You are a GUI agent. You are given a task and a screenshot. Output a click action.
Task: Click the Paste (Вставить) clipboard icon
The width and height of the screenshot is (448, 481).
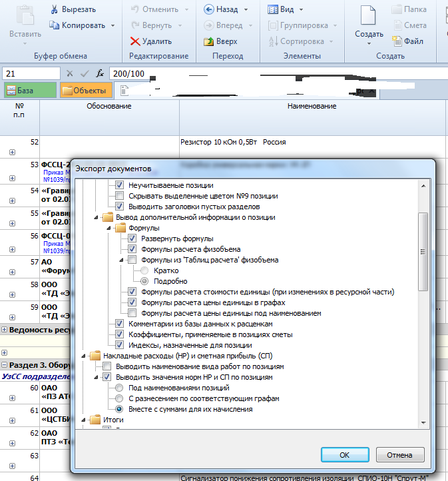coord(25,15)
